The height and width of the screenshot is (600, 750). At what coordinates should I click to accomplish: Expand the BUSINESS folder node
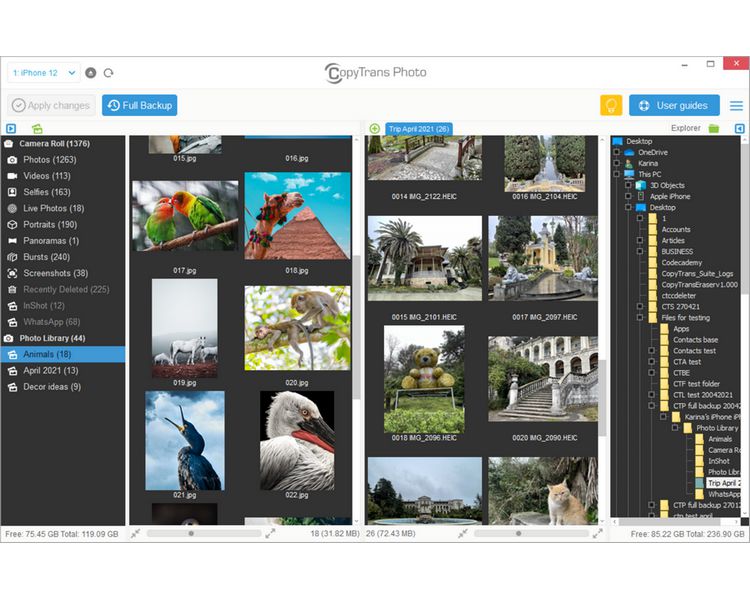coord(640,251)
